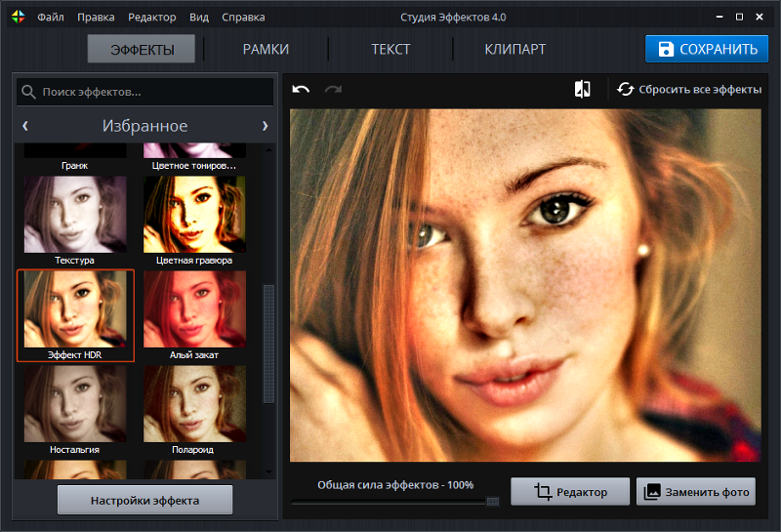Apply the Полароид effect thumbnail
The height and width of the screenshot is (532, 781).
194,404
